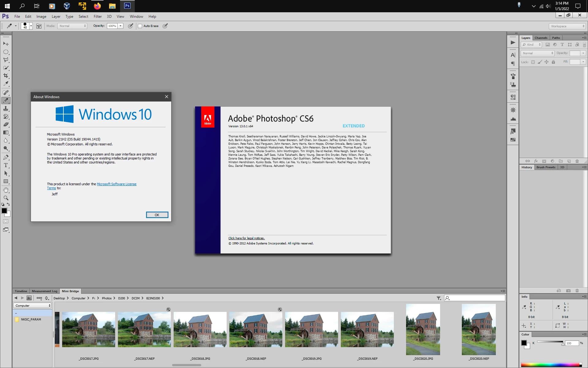Toggle Quick Mask mode
588x368 pixels.
(x=6, y=221)
